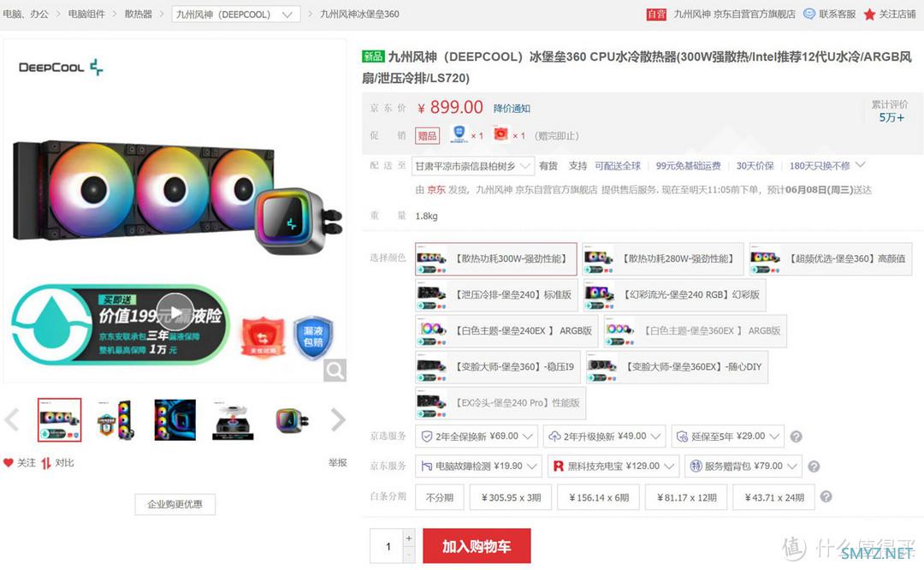
Task: Choose ¥156.14 x 6期 installment
Action: (x=599, y=497)
